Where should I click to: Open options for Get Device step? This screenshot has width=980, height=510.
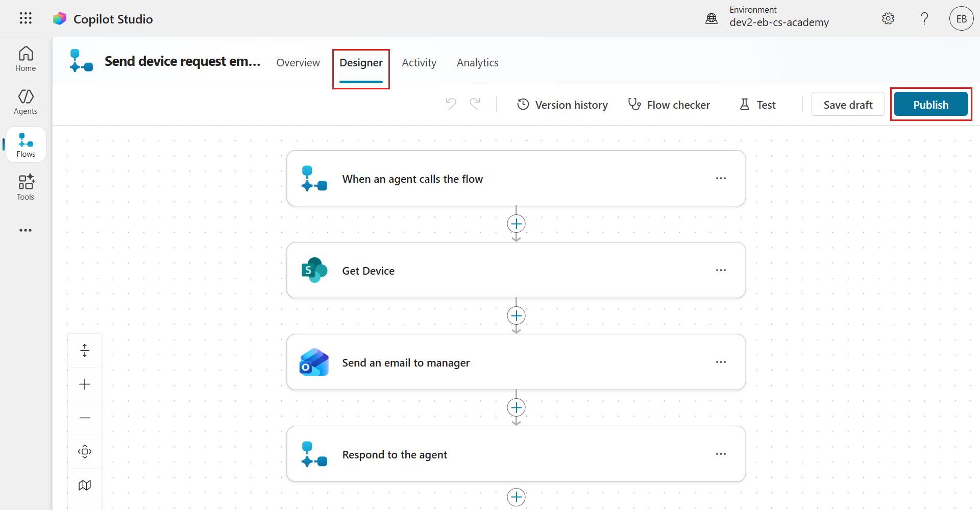pos(720,270)
